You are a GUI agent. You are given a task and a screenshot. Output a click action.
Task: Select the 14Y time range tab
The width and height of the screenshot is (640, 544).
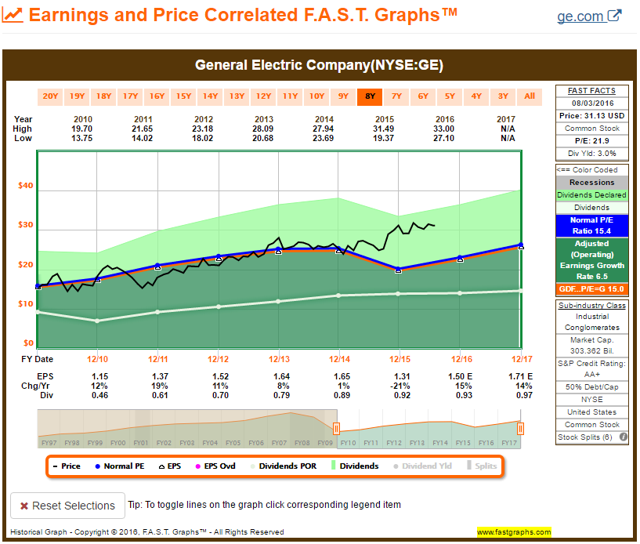click(x=210, y=97)
